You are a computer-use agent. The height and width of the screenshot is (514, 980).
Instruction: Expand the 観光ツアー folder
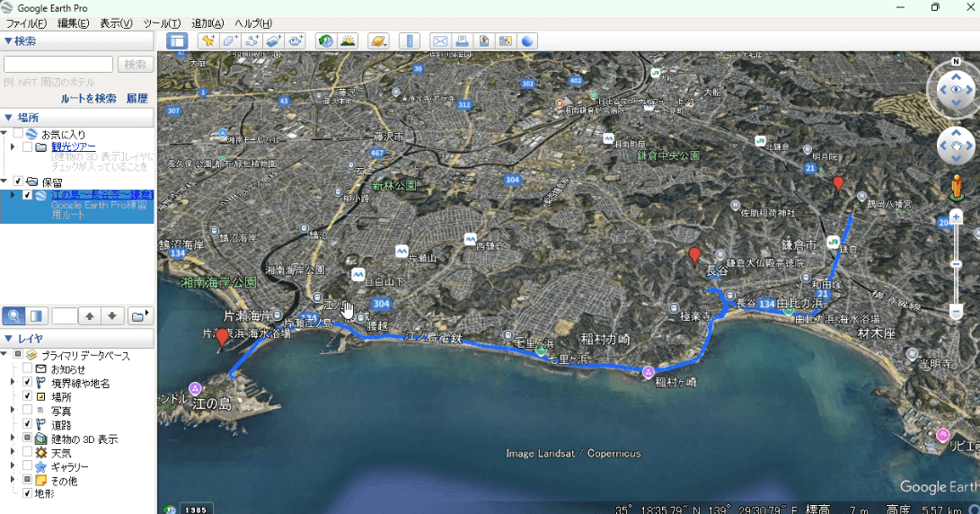pyautogui.click(x=13, y=146)
